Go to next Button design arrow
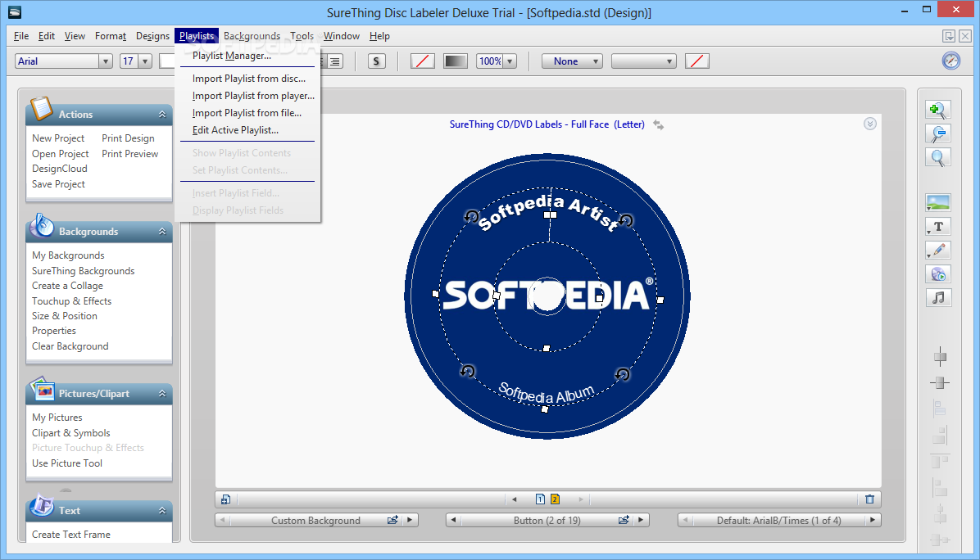Image resolution: width=980 pixels, height=560 pixels. [641, 520]
